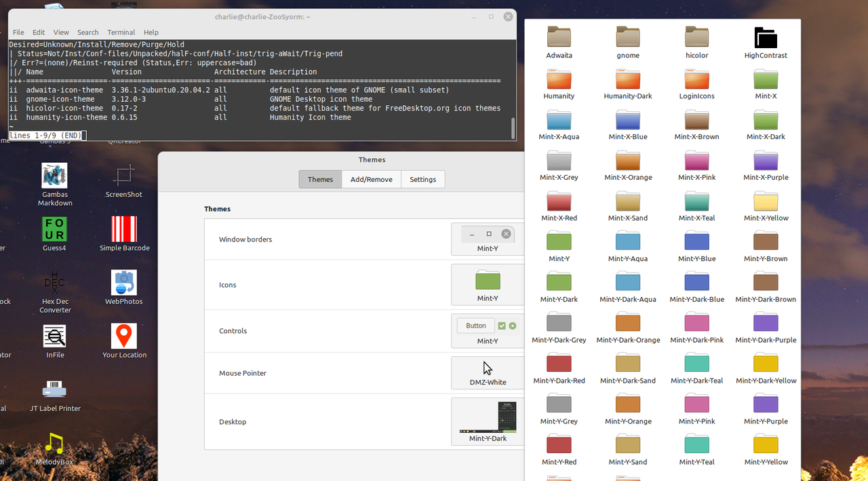The height and width of the screenshot is (481, 868).
Task: Select the Mint-Y-Dark-Teal icon theme
Action: (x=696, y=369)
